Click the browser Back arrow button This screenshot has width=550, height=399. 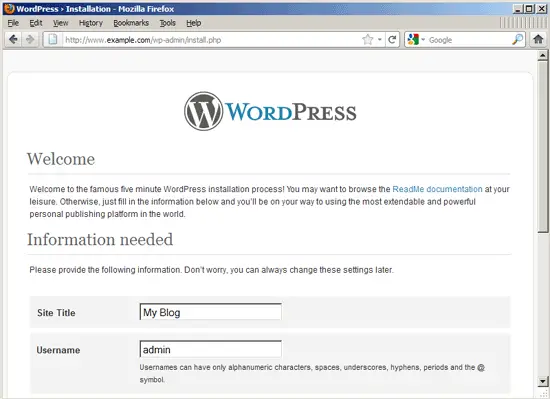(13, 40)
